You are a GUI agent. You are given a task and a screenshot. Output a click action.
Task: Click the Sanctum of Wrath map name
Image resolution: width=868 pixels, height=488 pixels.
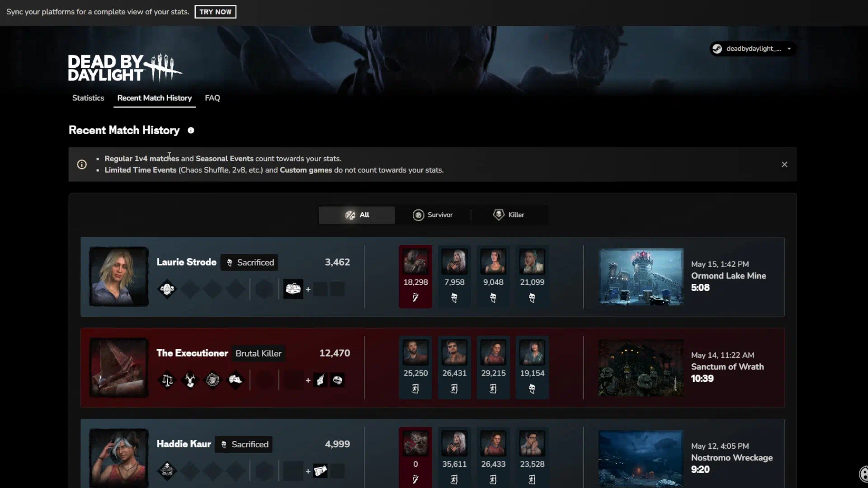click(x=727, y=367)
